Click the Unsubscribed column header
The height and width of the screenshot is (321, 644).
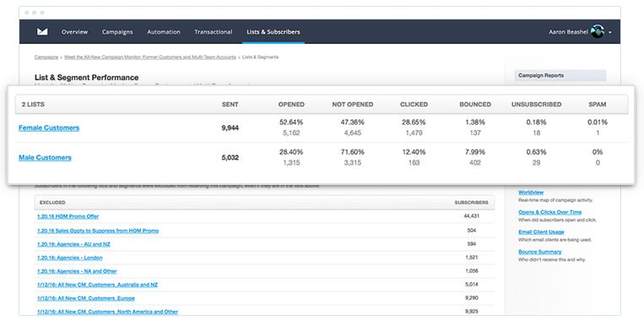[x=537, y=105]
